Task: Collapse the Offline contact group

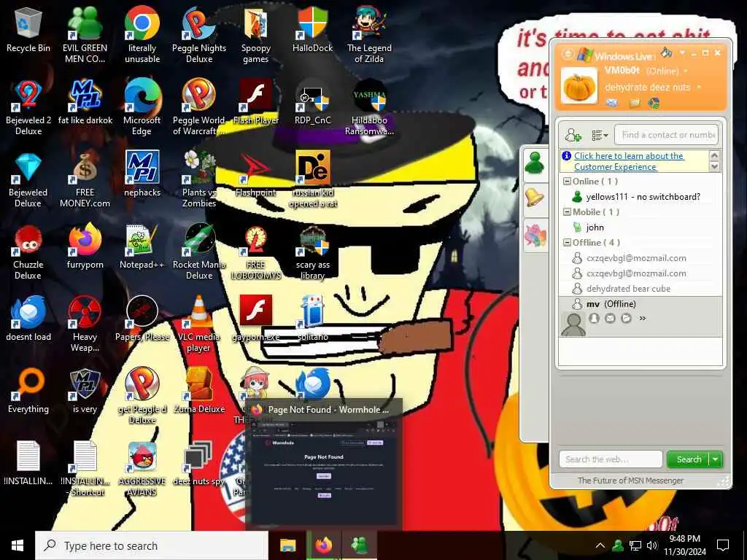Action: coord(566,242)
